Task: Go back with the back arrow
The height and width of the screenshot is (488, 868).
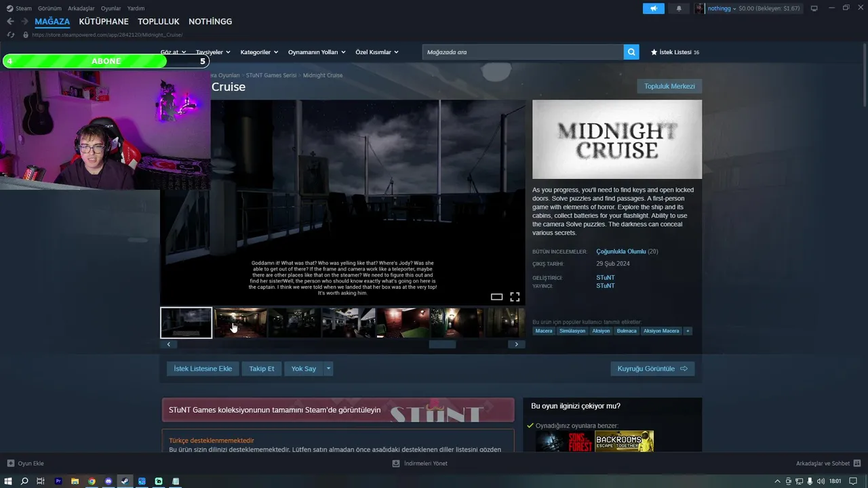Action: pos(10,22)
